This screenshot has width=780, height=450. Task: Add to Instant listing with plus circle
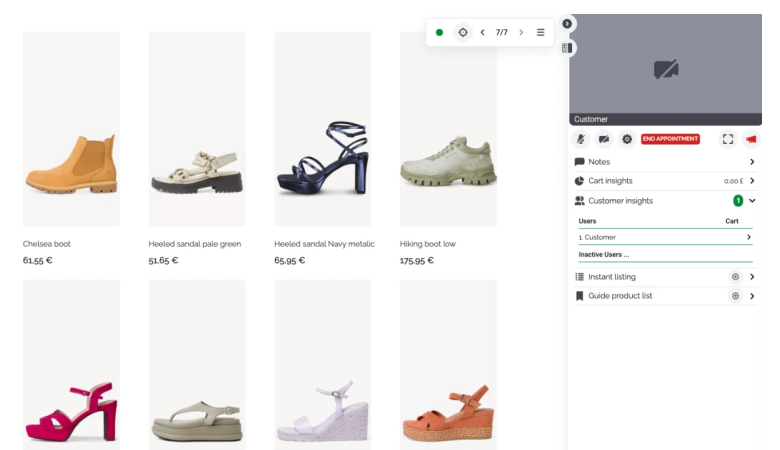tap(735, 277)
